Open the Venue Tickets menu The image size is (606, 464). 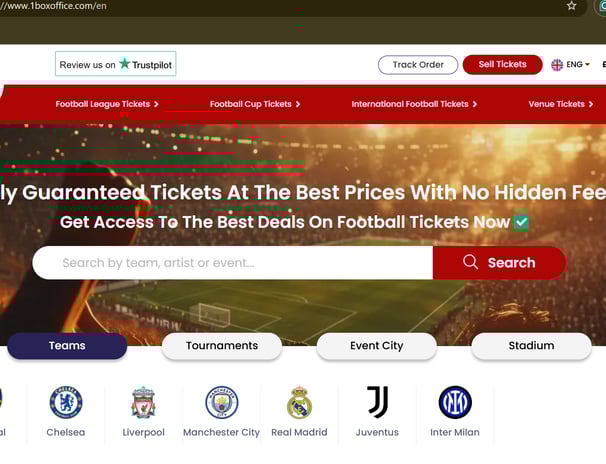[x=561, y=104]
